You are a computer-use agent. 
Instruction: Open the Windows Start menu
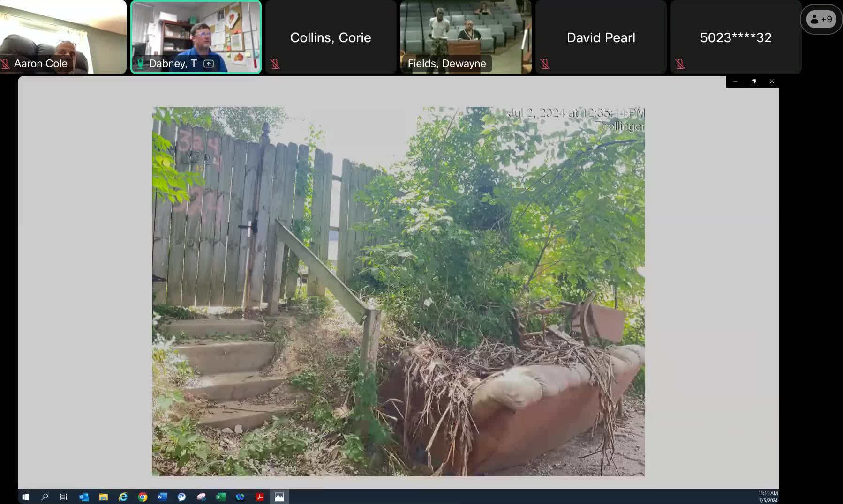point(25,497)
